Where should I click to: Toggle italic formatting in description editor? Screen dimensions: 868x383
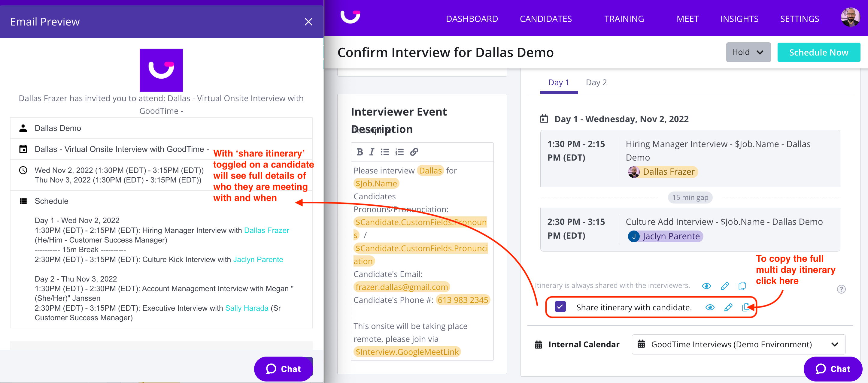click(x=372, y=152)
